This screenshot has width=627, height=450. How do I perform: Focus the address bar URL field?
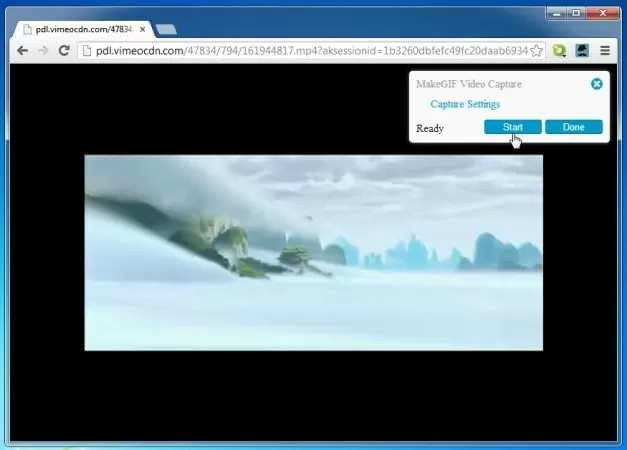coord(300,50)
